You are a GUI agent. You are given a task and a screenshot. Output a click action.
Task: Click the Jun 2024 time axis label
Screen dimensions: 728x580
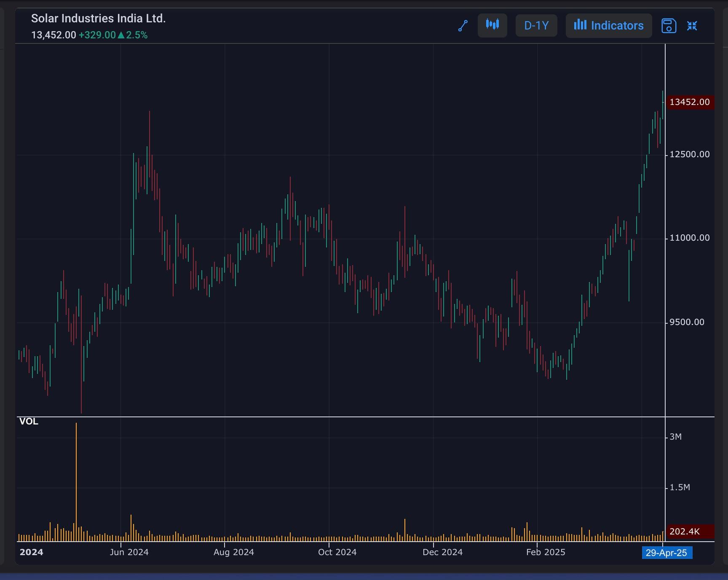[x=129, y=552]
